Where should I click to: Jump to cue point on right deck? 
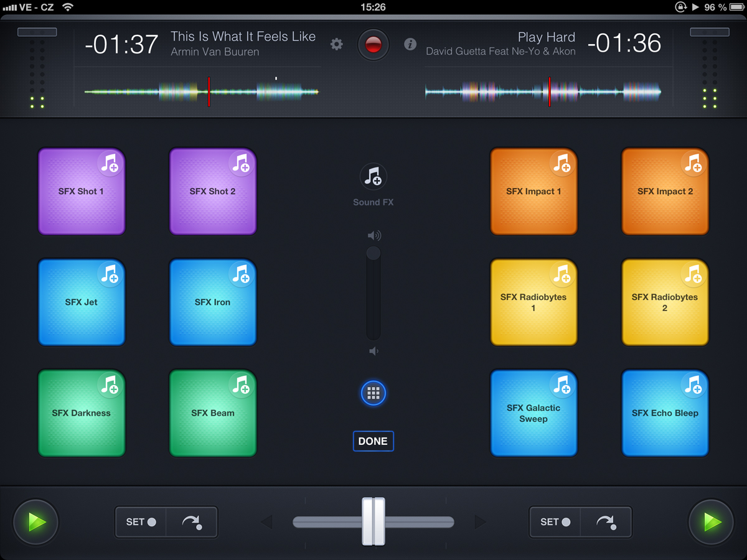tap(606, 522)
